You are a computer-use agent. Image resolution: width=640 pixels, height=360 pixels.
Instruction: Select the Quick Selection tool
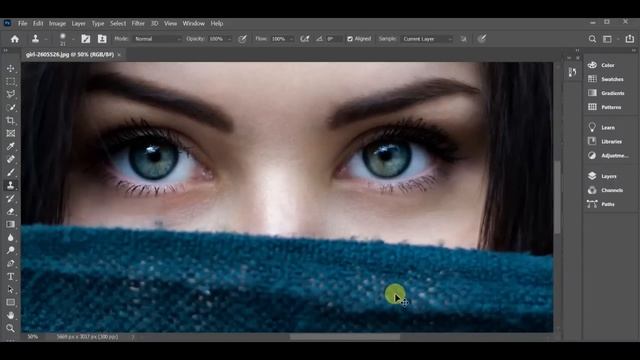pos(11,107)
